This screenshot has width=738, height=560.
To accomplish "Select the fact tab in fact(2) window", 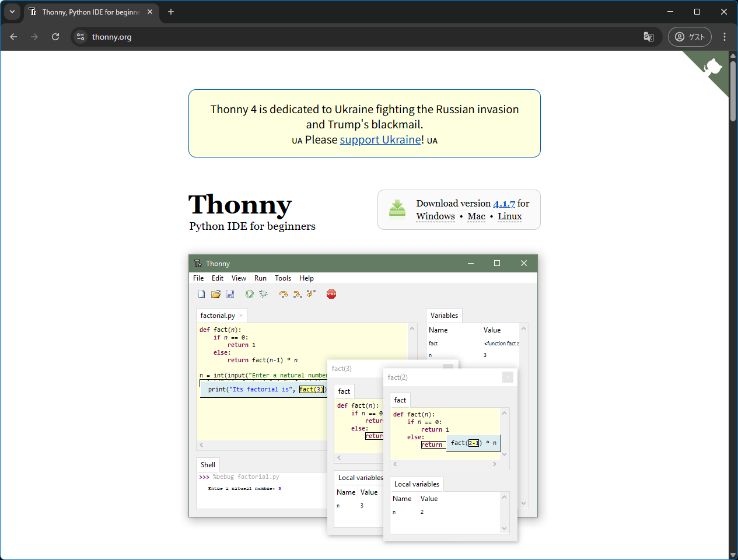I will click(x=400, y=400).
